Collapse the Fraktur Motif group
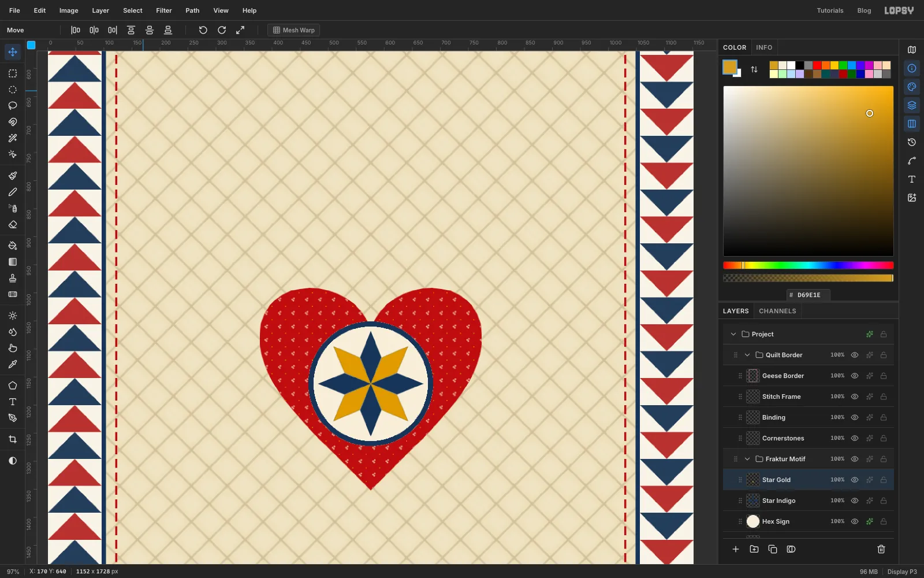This screenshot has height=578, width=924. click(x=747, y=459)
